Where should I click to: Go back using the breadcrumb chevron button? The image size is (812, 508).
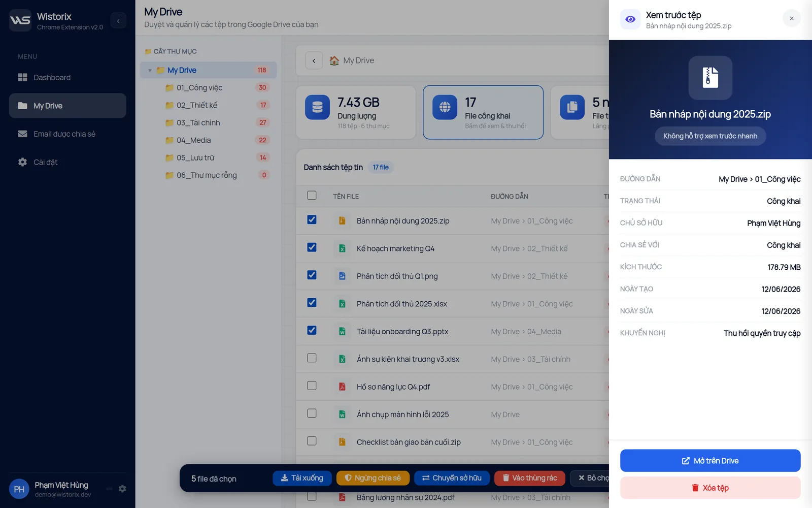[x=314, y=60]
